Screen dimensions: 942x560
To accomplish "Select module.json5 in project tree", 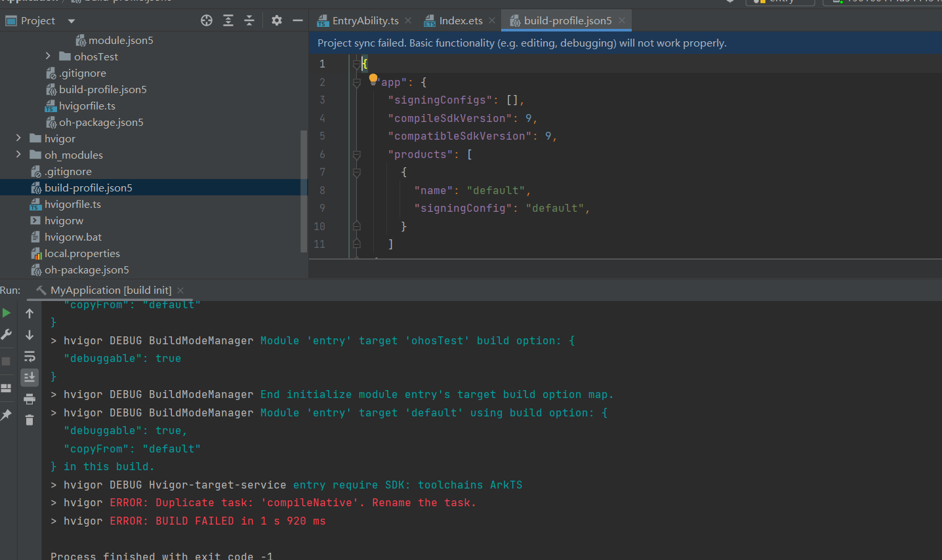I will 121,40.
